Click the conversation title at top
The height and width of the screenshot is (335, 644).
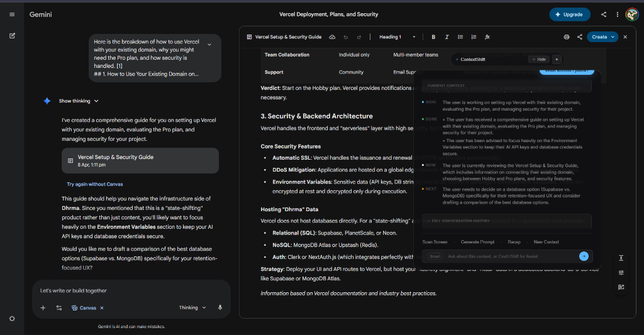[x=328, y=14]
